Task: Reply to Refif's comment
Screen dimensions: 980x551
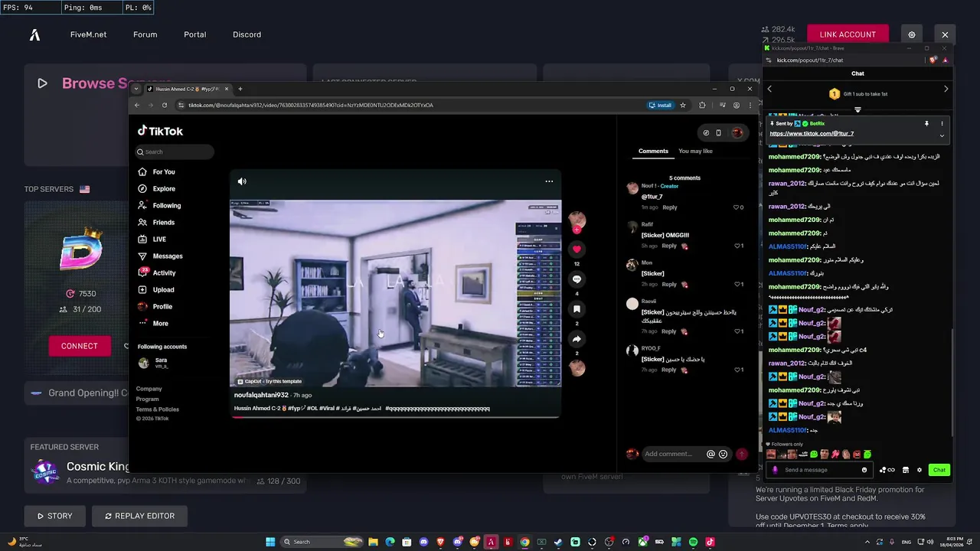Action: pos(669,246)
